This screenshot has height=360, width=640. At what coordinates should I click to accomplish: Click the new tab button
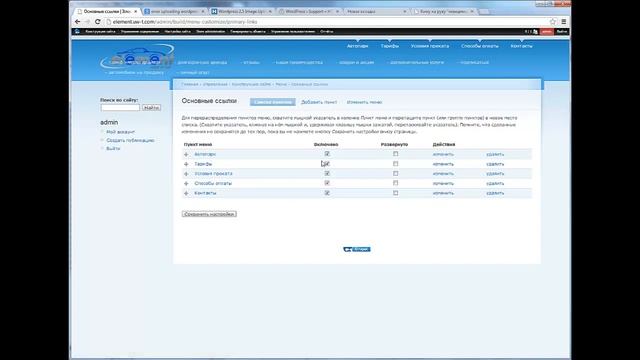[484, 11]
